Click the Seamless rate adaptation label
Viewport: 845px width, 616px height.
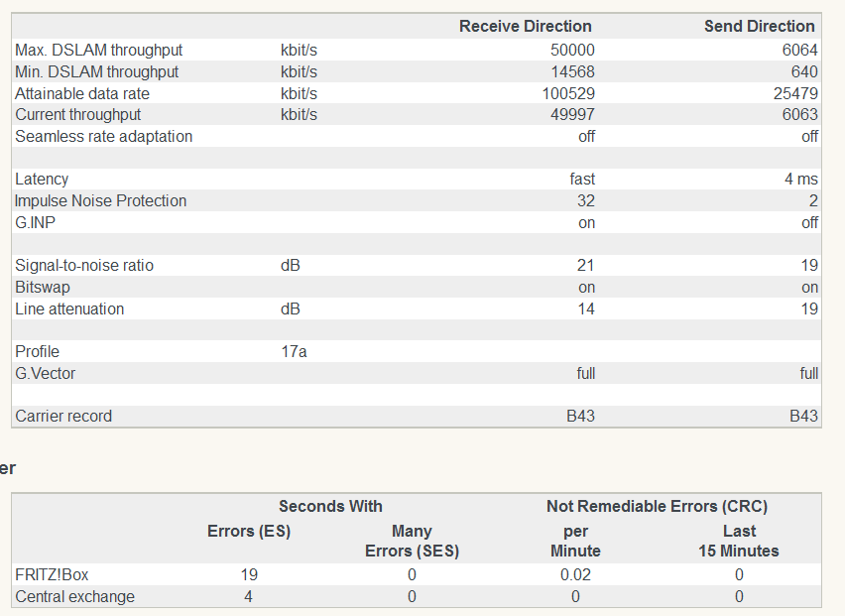(x=103, y=136)
